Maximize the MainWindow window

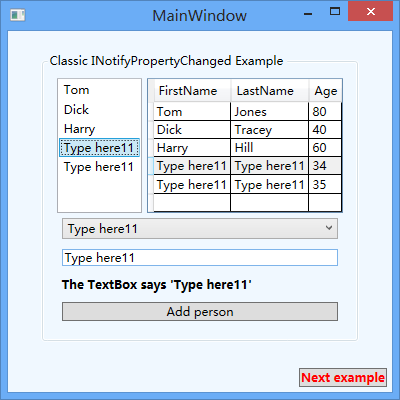pos(335,12)
